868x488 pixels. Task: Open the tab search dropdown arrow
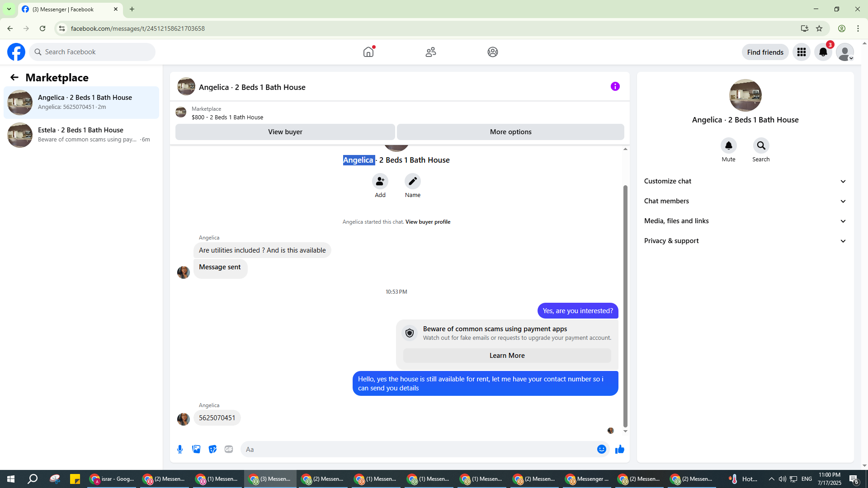9,9
